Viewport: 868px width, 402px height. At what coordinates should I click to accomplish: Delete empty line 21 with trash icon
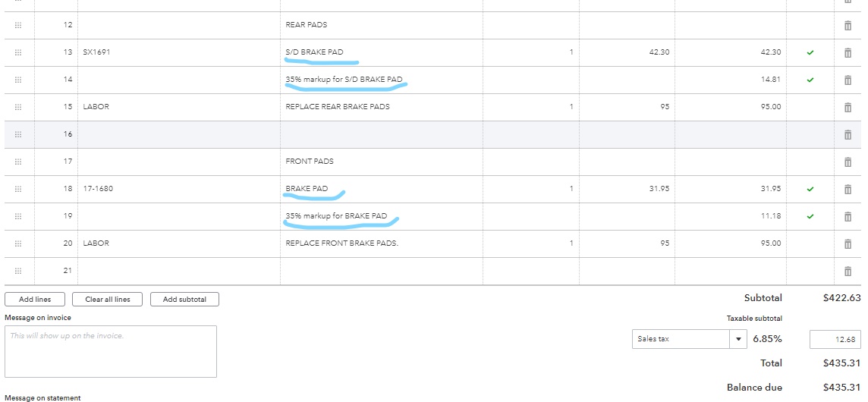848,271
